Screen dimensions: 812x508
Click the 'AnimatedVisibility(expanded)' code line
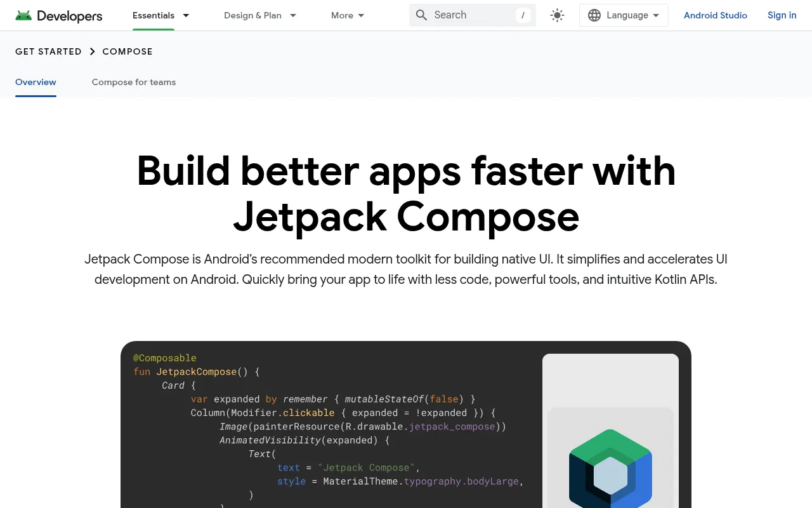click(304, 440)
